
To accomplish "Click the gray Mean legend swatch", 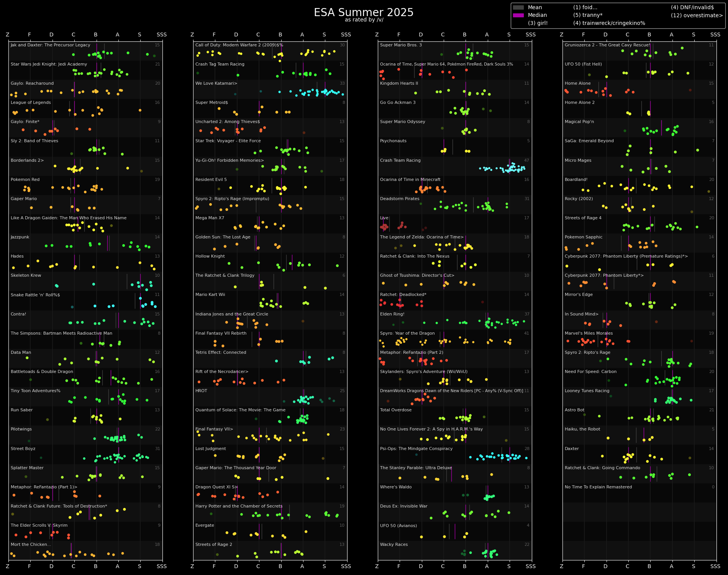I will [x=518, y=8].
